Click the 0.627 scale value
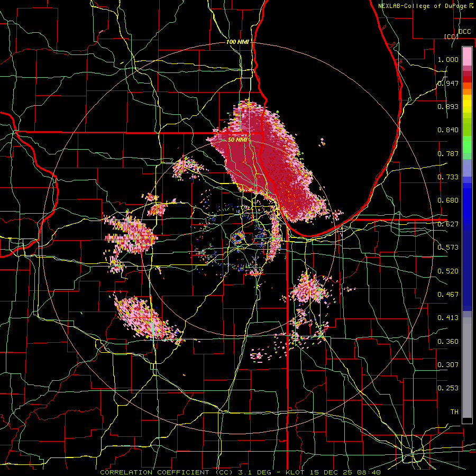Viewport: 476px width, 476px height. click(x=448, y=224)
